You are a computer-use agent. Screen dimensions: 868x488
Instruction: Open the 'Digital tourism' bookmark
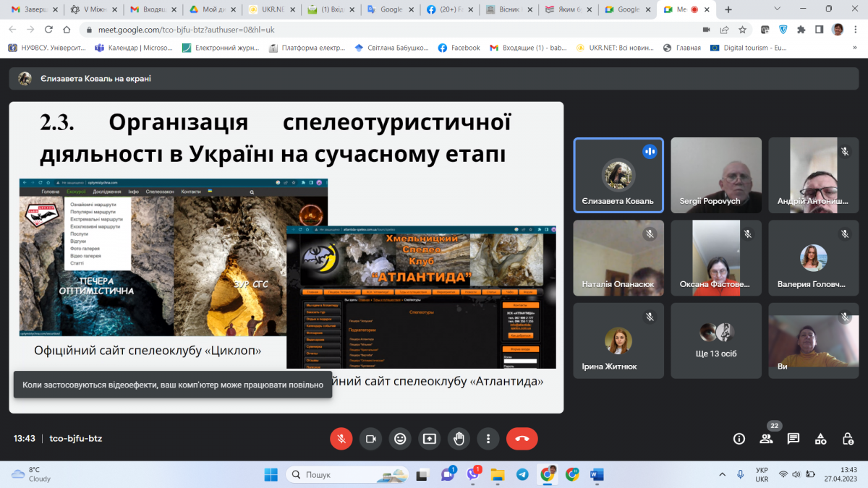coord(746,48)
